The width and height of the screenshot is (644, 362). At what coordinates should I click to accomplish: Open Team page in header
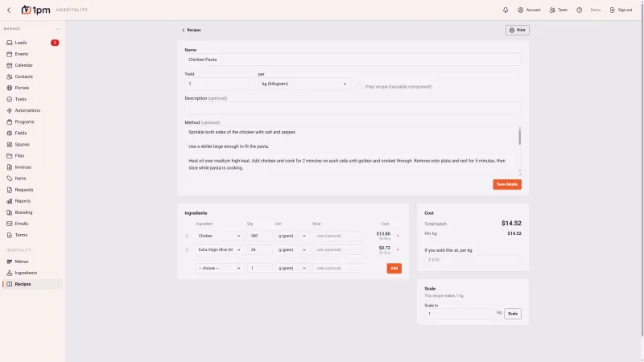point(559,10)
